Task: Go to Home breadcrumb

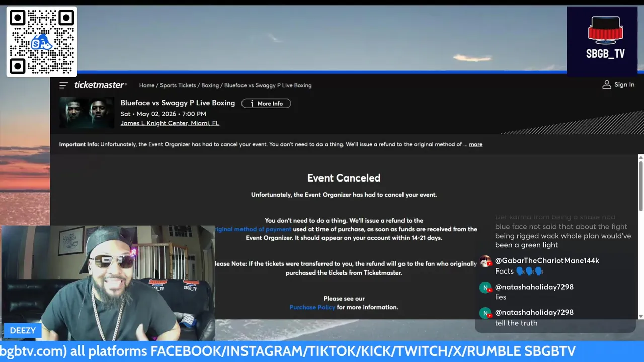Action: click(147, 85)
